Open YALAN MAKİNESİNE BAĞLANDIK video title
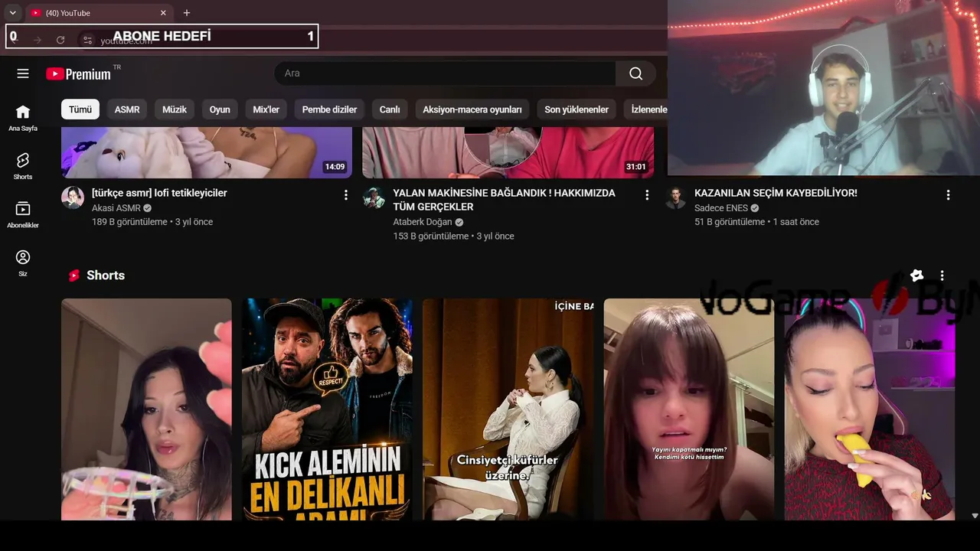980x551 pixels. (x=505, y=200)
